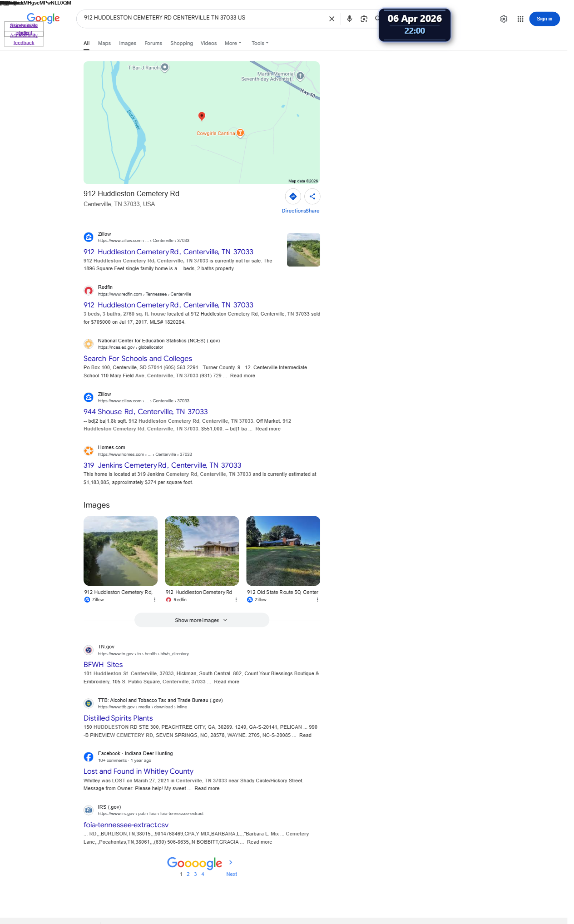Click the Directions label under the map
The image size is (574, 924).
[293, 211]
